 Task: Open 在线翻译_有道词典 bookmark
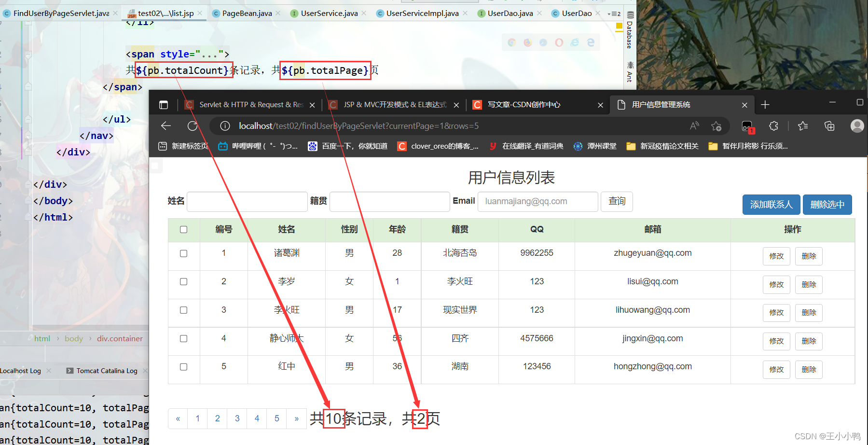point(526,146)
